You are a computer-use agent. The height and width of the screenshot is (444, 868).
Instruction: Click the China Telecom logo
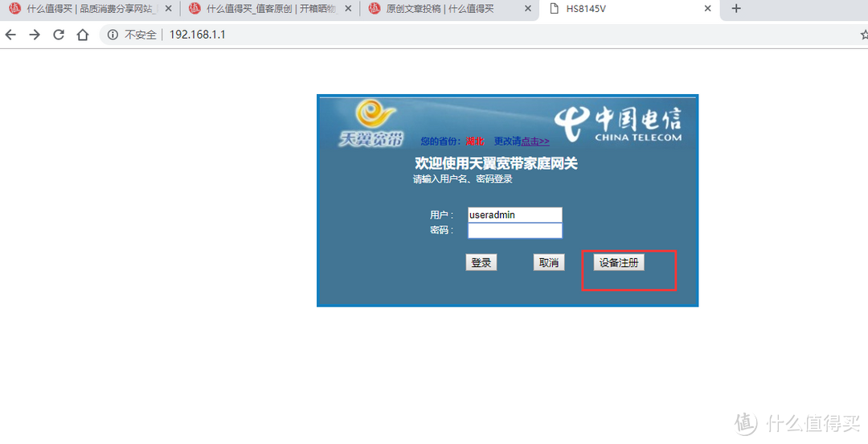[618, 123]
